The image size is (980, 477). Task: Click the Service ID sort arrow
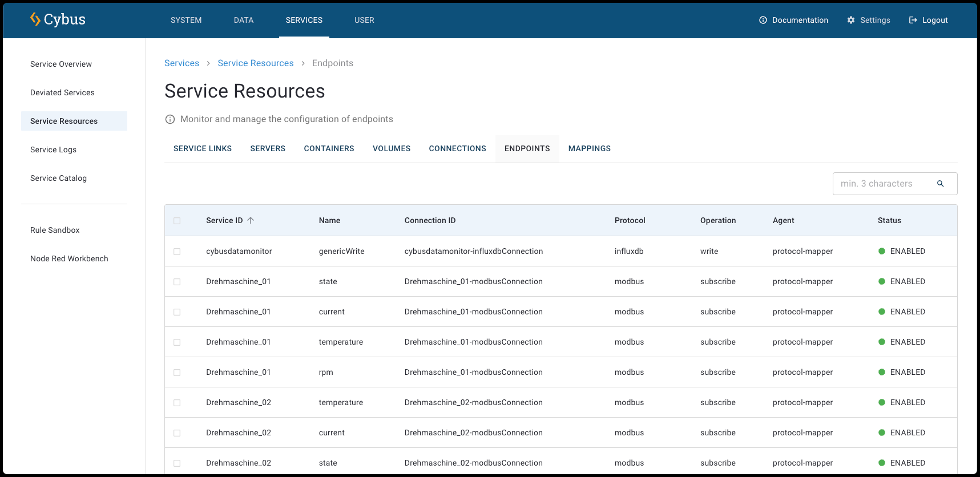(x=251, y=220)
